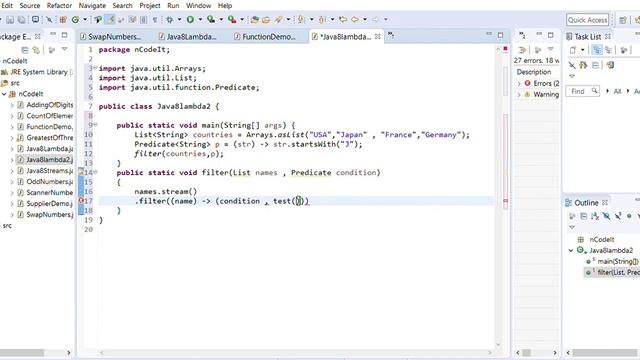Close the active JavaBlambda editor tab

[x=378, y=36]
